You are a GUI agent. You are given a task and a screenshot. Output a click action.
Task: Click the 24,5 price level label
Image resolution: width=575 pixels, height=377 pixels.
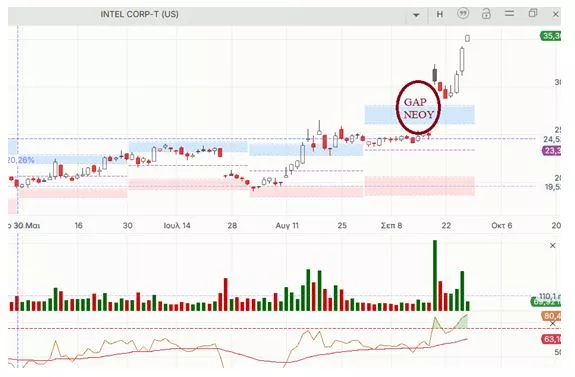click(x=552, y=139)
